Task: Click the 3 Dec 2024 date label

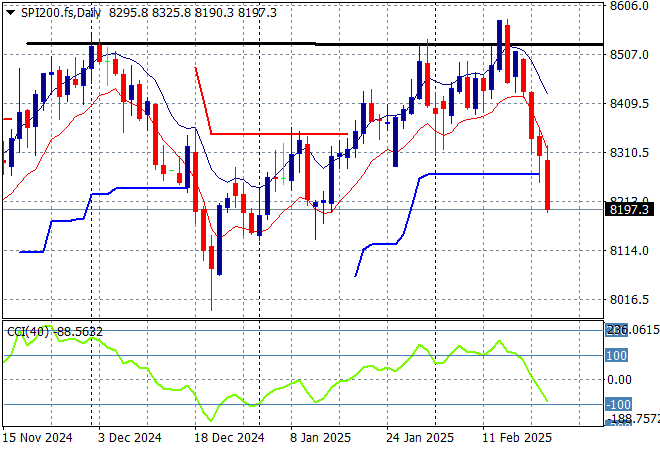Action: pos(129,438)
